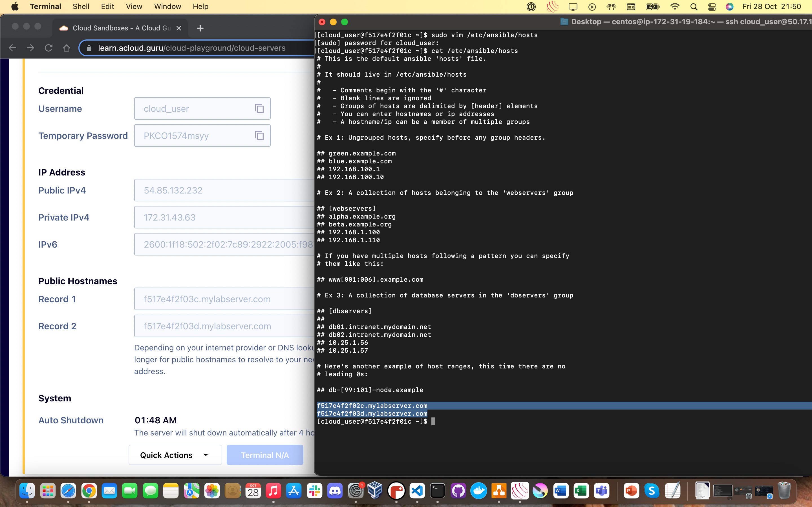Screen dimensions: 812x507
Task: Click the browser address bar URL
Action: [191, 48]
